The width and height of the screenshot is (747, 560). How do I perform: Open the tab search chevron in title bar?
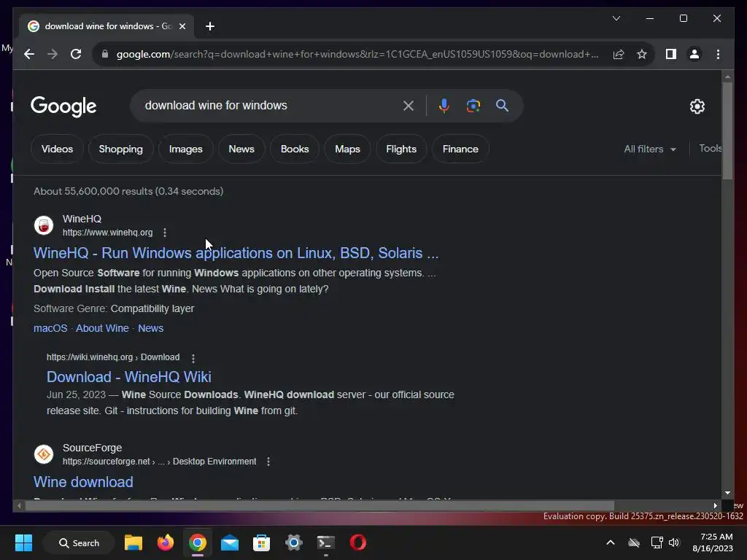tap(616, 18)
